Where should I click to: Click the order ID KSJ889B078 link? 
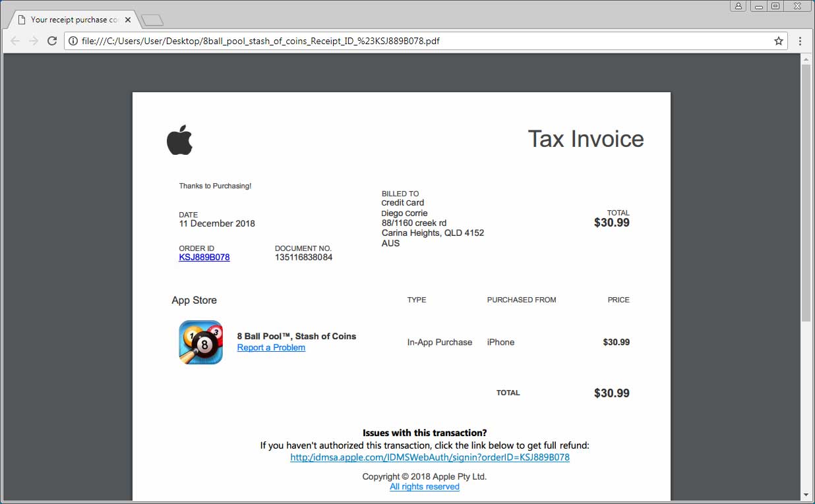pos(204,258)
